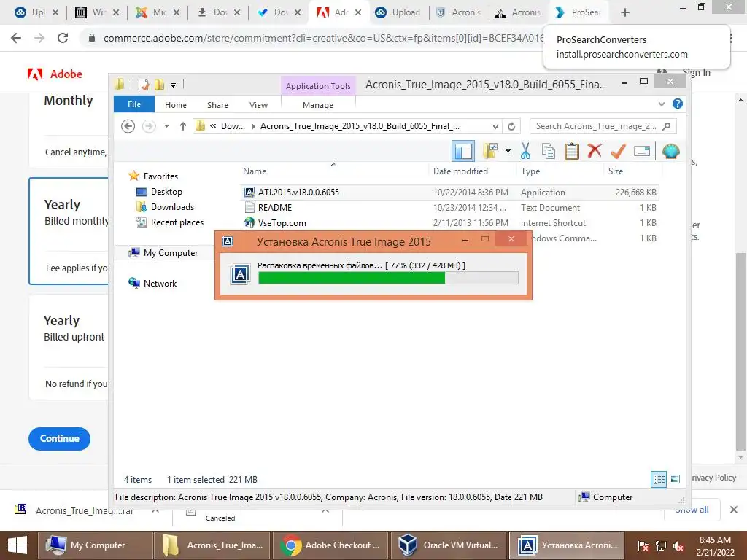Click the Sign In link on Adobe

[x=696, y=72]
